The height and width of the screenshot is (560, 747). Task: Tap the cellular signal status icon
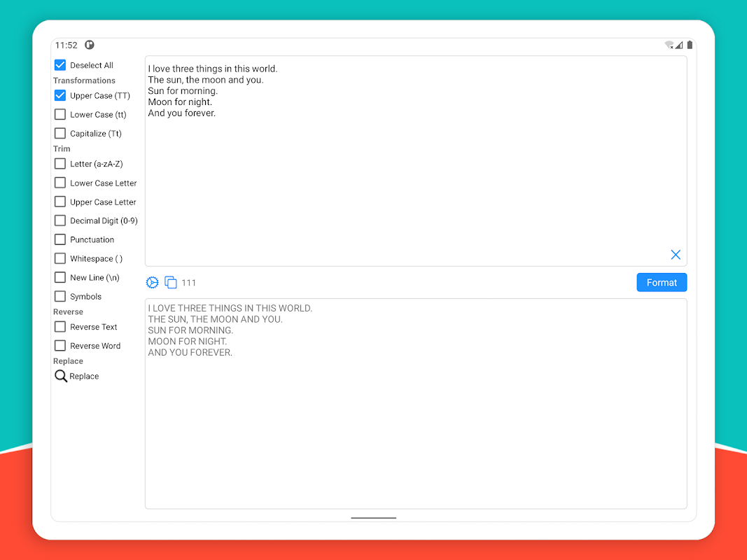click(679, 45)
